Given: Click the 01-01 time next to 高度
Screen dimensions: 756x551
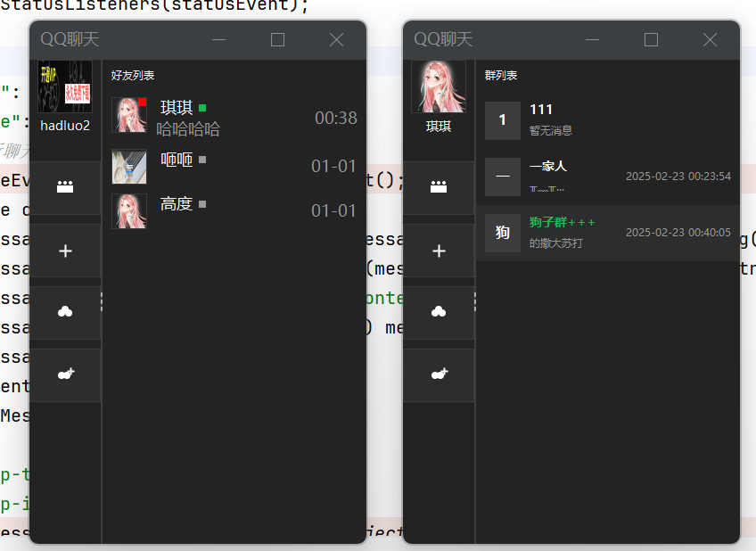Looking at the screenshot, I should 333,210.
